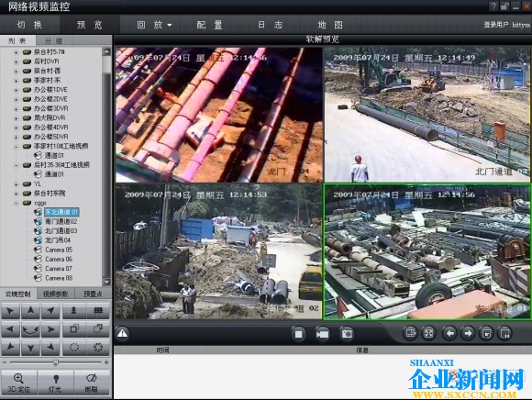Select the 北门通道 03 video pane

pos(427,115)
